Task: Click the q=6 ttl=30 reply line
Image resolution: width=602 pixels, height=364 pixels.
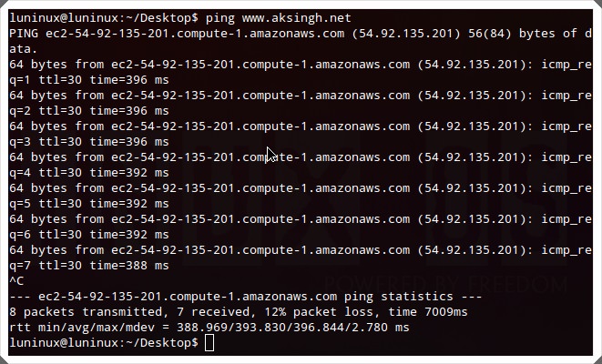Action: [x=89, y=235]
